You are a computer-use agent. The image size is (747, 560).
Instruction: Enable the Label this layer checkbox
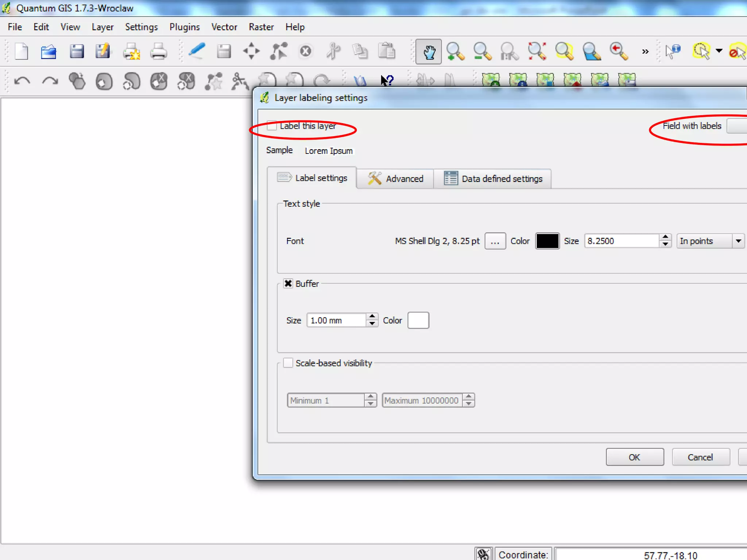pyautogui.click(x=272, y=126)
